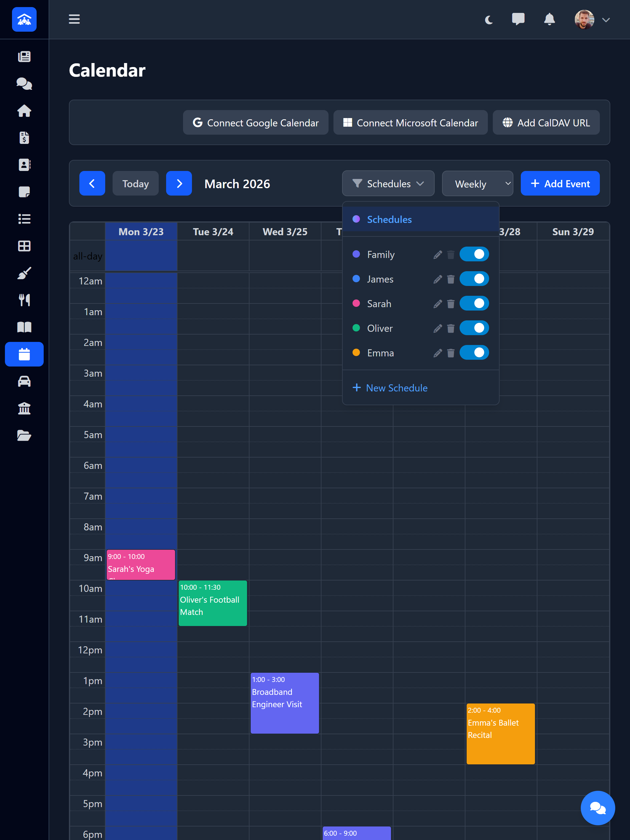The image size is (630, 840).
Task: Open the Schedules filter dropdown
Action: pos(388,184)
